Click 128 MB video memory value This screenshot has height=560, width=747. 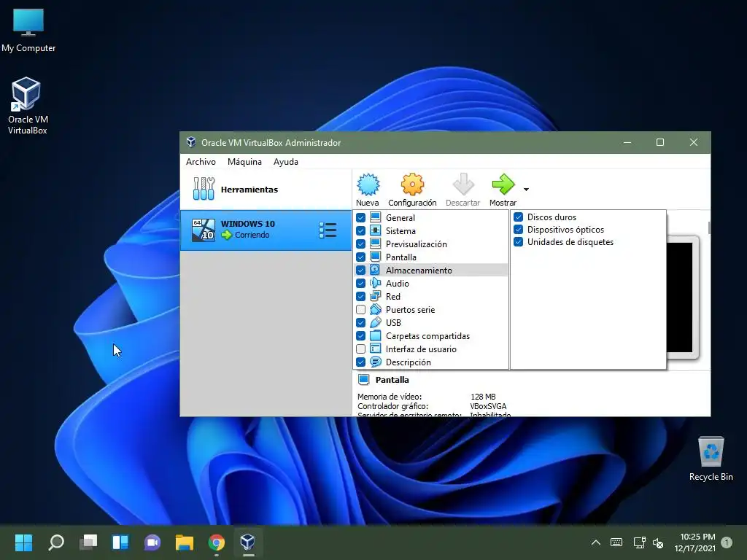click(483, 397)
